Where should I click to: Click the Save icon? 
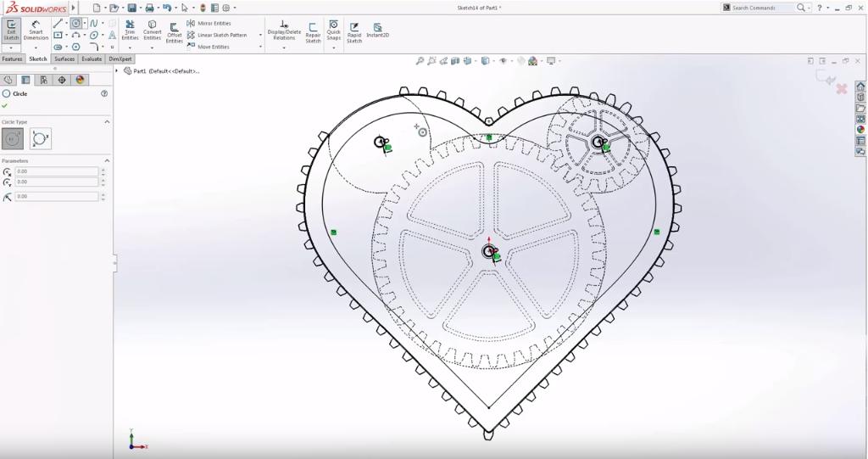click(x=131, y=8)
